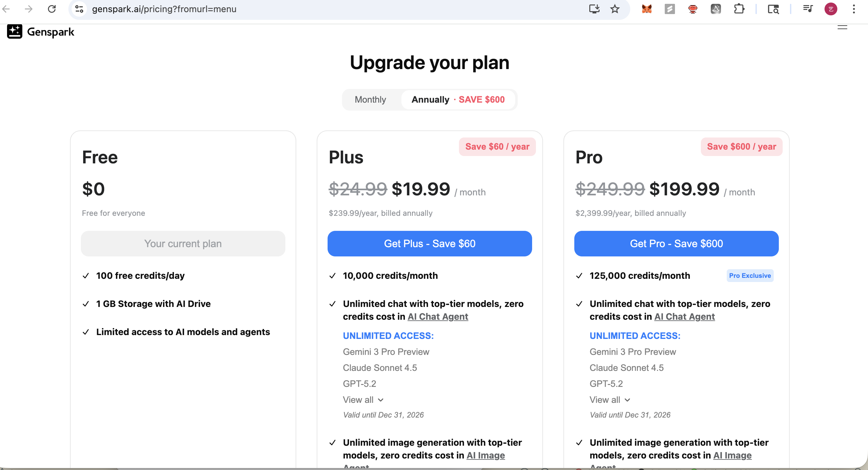Click the genspark.ai address bar URL
This screenshot has height=470, width=868.
(164, 9)
